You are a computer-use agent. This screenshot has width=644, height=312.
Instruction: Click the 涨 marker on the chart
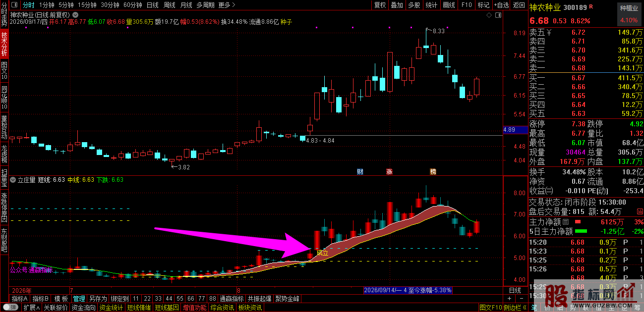click(389, 171)
